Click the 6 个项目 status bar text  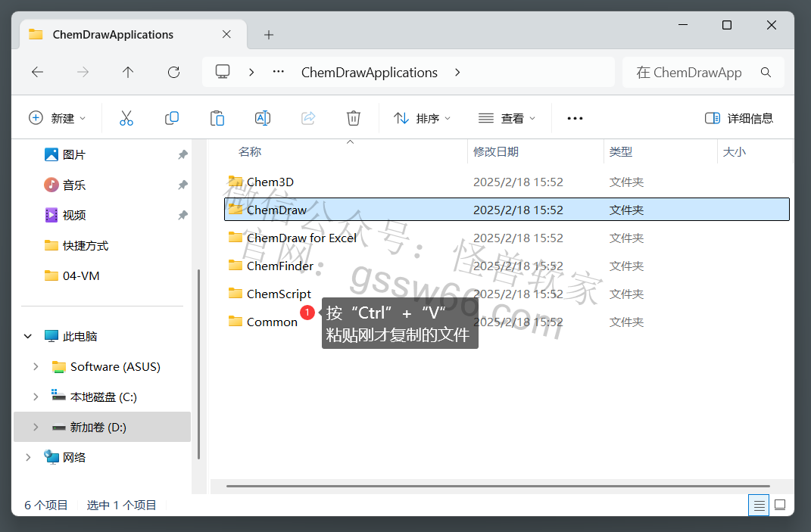[x=46, y=505]
